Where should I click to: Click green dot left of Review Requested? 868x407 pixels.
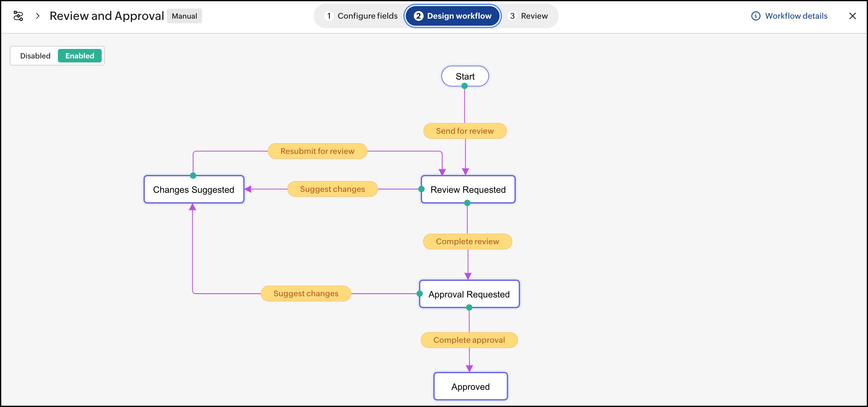point(421,189)
